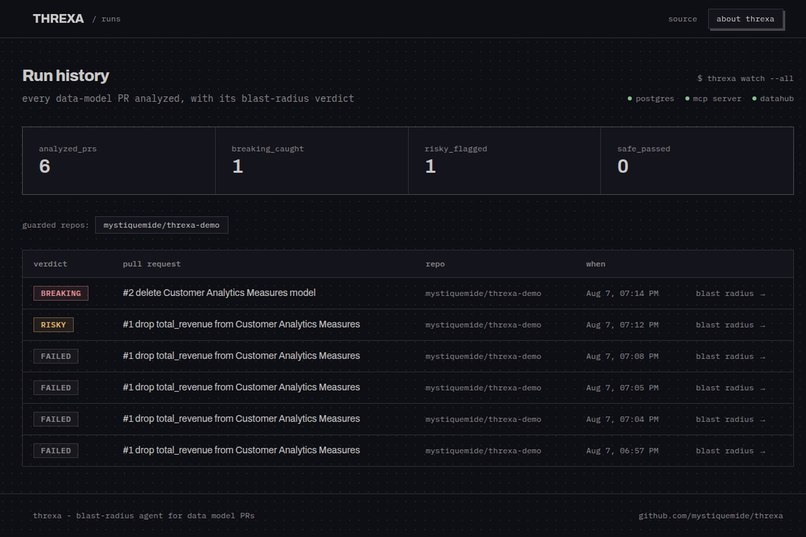806x537 pixels.
Task: Click the postgres status indicator
Action: 651,99
